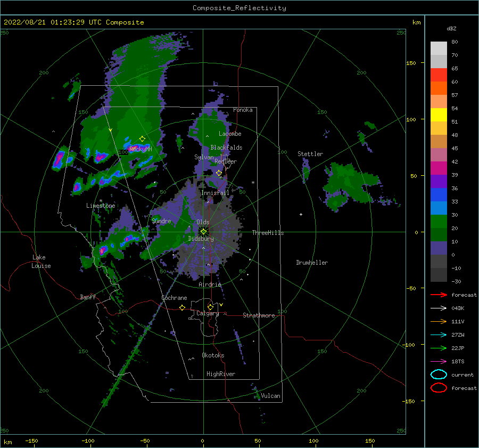Select the yellow diamond marker above Calgary
This screenshot has width=479, height=448.
coord(210,307)
